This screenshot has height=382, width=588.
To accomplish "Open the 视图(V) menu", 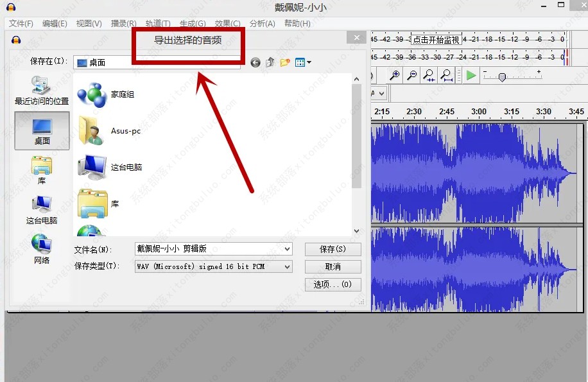I will pyautogui.click(x=89, y=24).
